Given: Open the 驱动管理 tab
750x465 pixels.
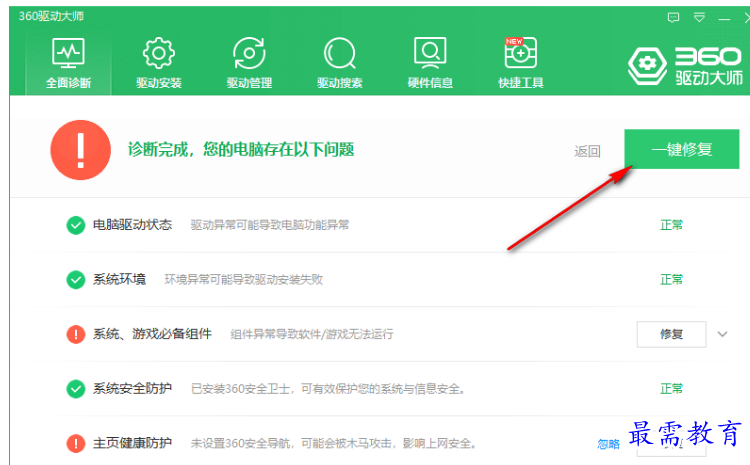Looking at the screenshot, I should pyautogui.click(x=249, y=63).
